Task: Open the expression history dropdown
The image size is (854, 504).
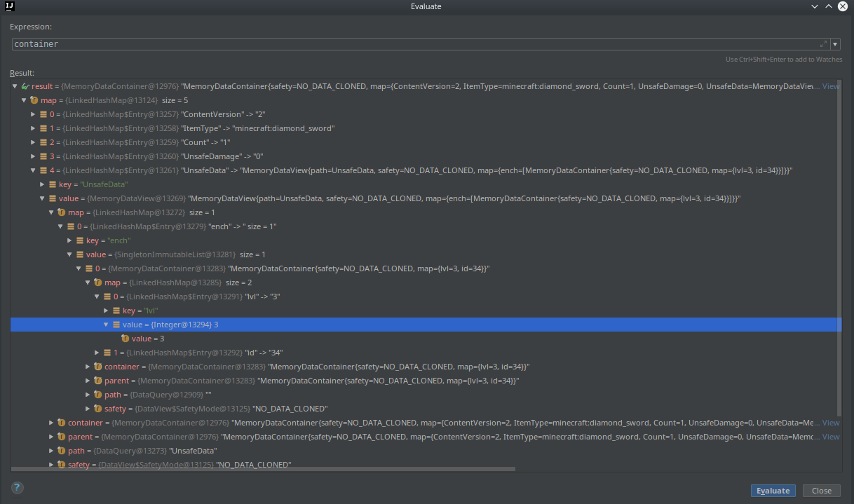Action: coord(834,43)
